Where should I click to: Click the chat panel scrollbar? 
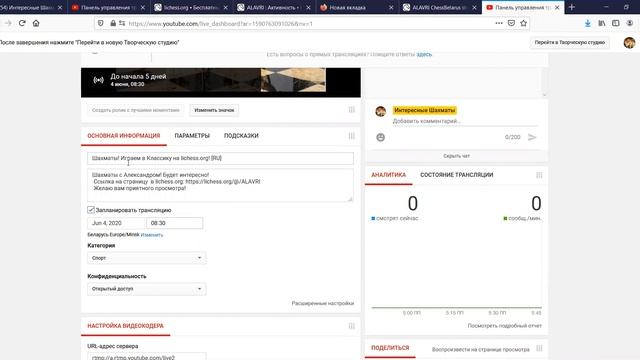(x=544, y=82)
